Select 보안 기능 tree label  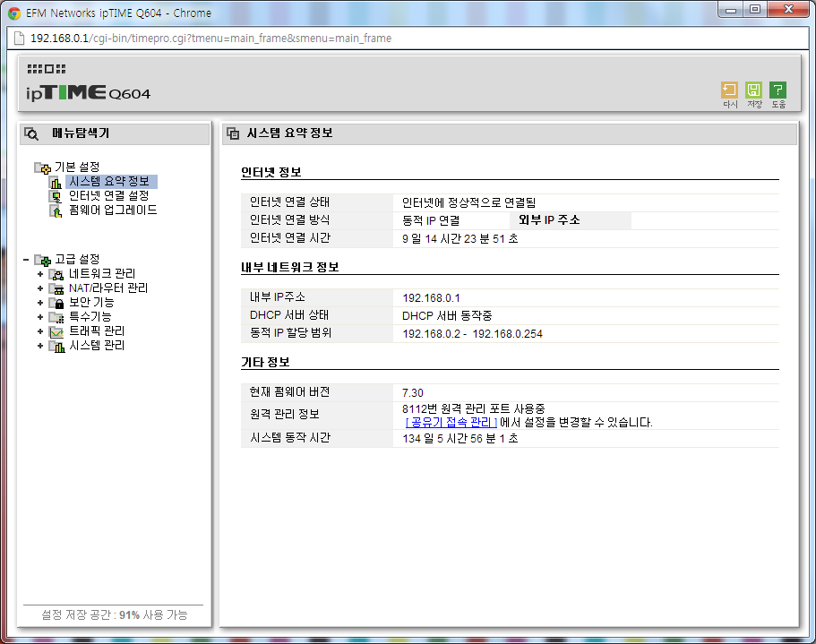(91, 302)
